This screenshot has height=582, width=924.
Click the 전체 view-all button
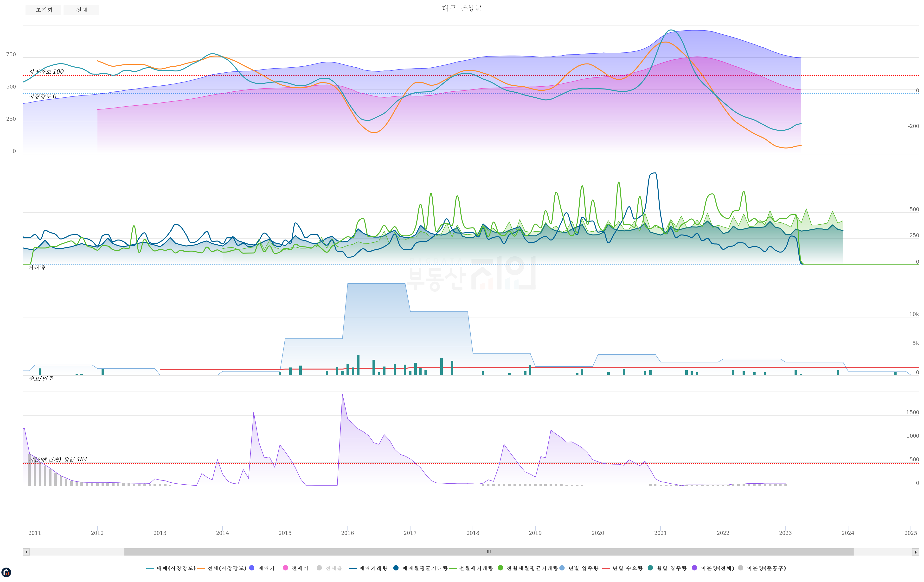[81, 10]
